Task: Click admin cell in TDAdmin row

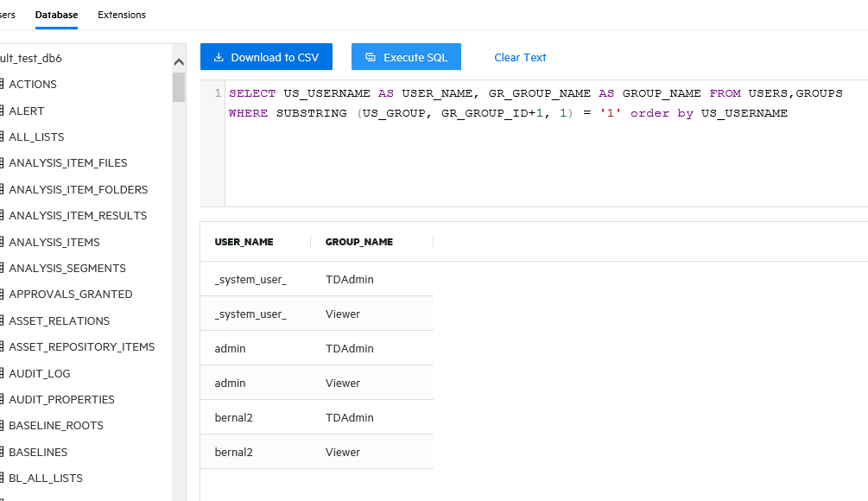Action: (x=230, y=348)
